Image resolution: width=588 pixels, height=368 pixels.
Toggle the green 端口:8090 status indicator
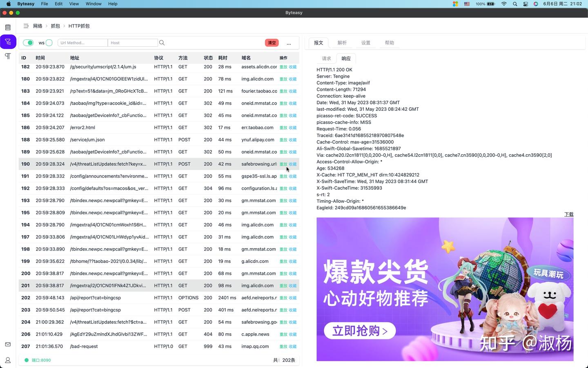tap(27, 360)
